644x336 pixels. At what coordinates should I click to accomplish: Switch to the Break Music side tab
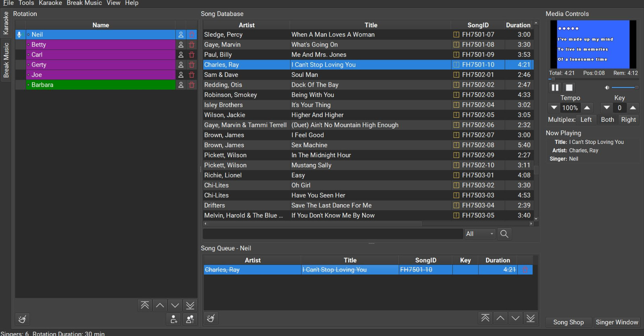point(6,60)
